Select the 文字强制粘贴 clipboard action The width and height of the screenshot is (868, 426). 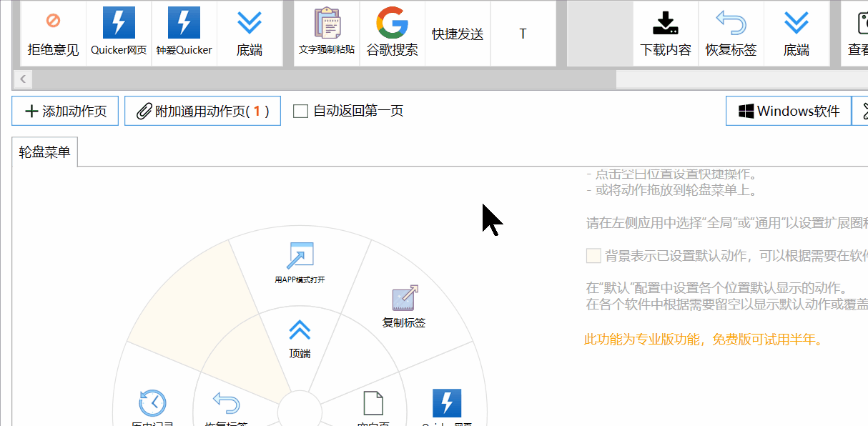pyautogui.click(x=327, y=34)
